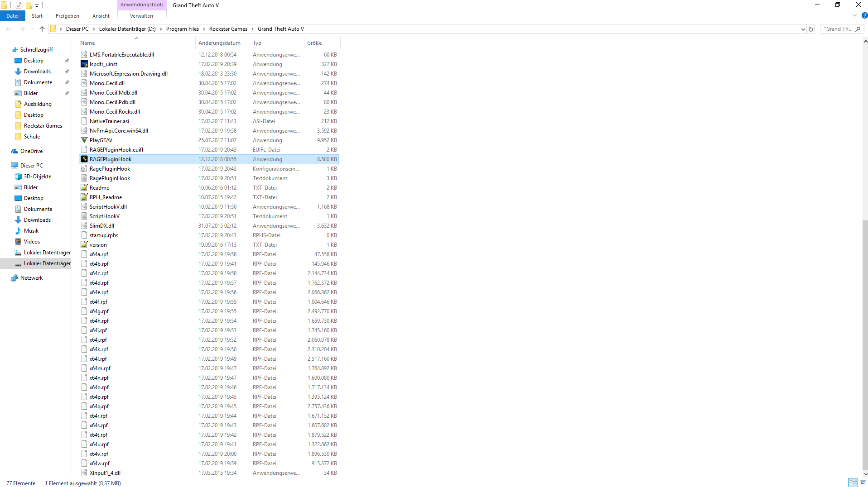Viewport: 868px width, 487px height.
Task: Click the Help question mark icon
Action: pos(864,16)
